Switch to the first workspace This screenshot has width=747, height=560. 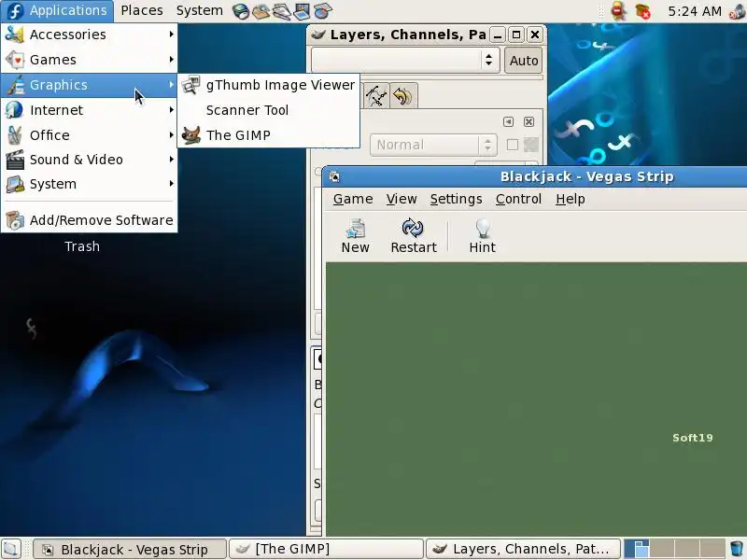click(637, 549)
